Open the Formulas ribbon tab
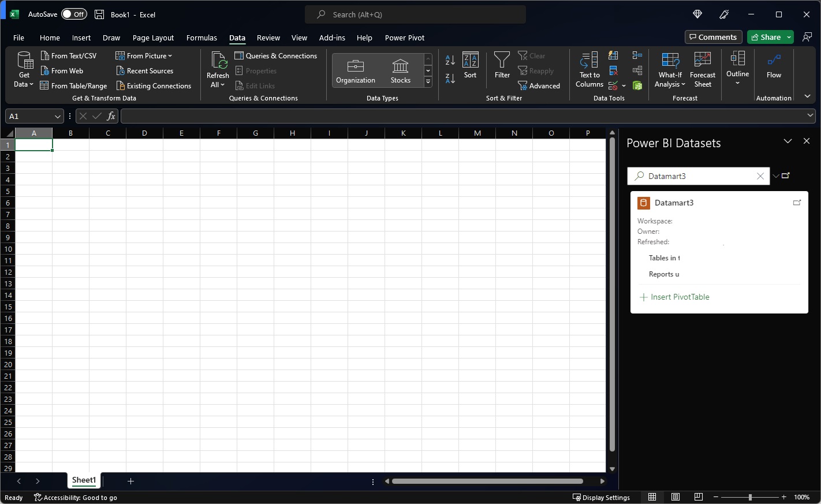The height and width of the screenshot is (504, 821). coord(201,38)
